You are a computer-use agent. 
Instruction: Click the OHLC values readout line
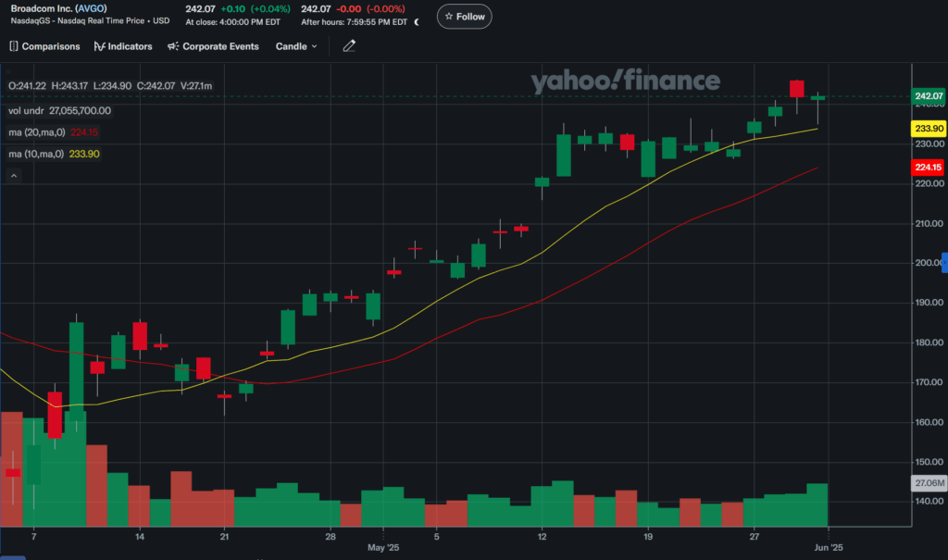110,86
